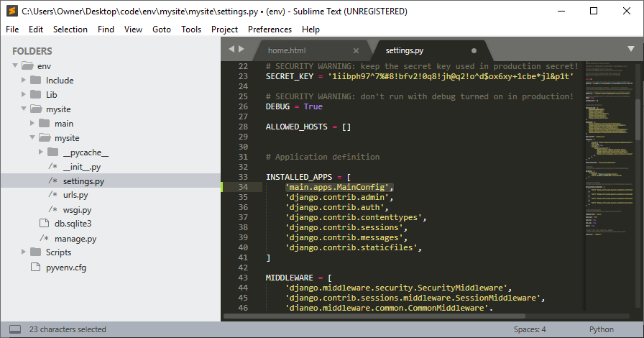Expand the main folder
The width and height of the screenshot is (644, 338).
(32, 123)
